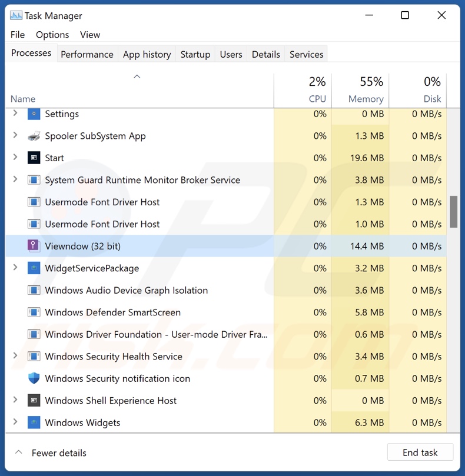Image resolution: width=465 pixels, height=476 pixels.
Task: Select Windows Audio Device Graph Isolation row
Action: pyautogui.click(x=226, y=290)
